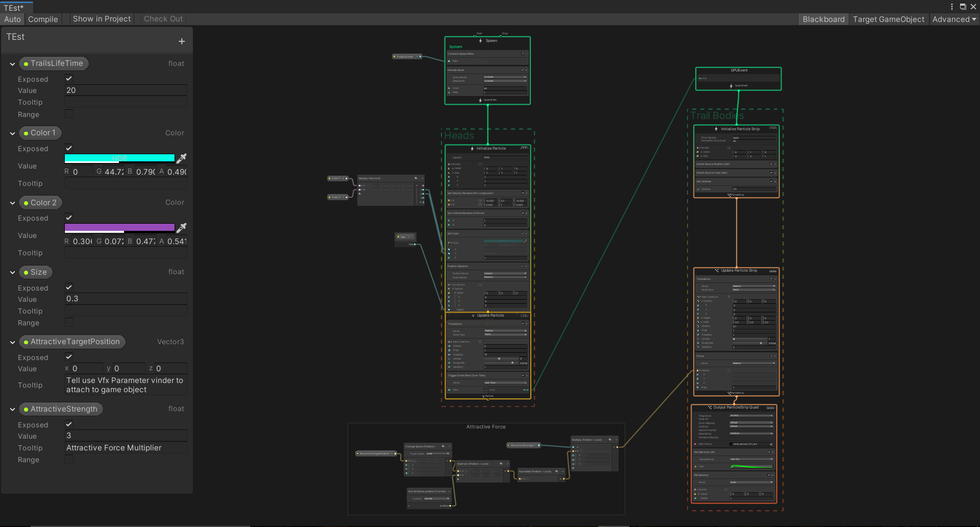Image resolution: width=980 pixels, height=527 pixels.
Task: Click the Compile button
Action: tap(43, 19)
